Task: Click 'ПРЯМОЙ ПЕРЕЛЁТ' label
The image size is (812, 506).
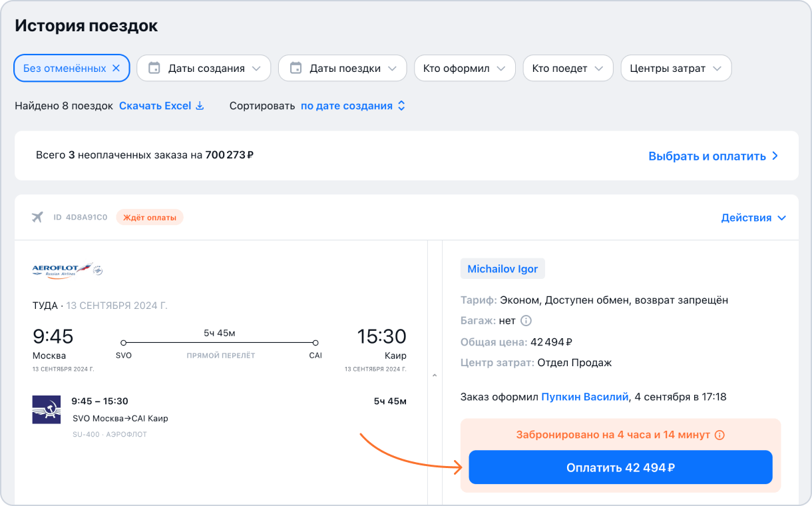Action: [221, 356]
